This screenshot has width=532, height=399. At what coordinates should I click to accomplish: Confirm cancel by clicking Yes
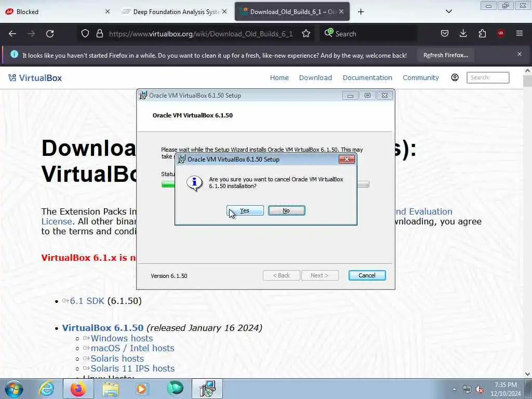pos(245,210)
